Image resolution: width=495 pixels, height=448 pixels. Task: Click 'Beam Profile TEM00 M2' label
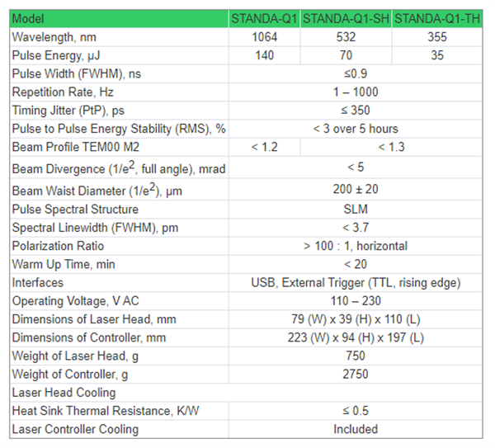[75, 147]
